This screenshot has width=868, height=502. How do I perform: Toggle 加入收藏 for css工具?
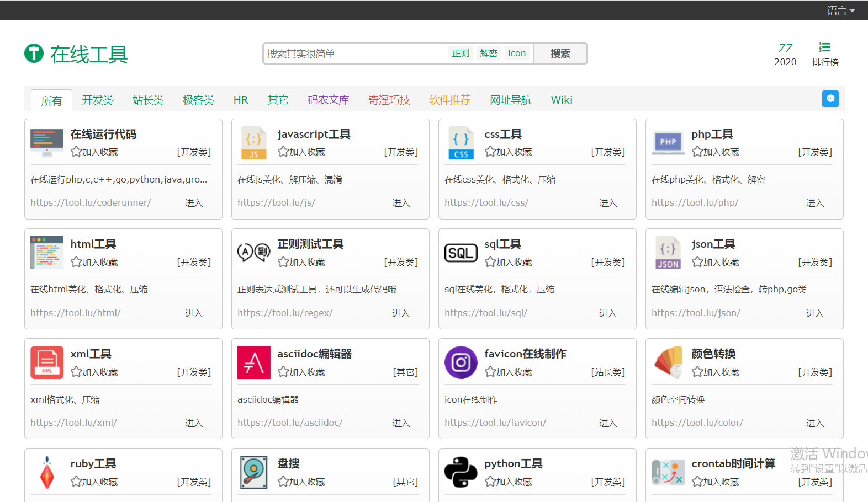tap(509, 152)
